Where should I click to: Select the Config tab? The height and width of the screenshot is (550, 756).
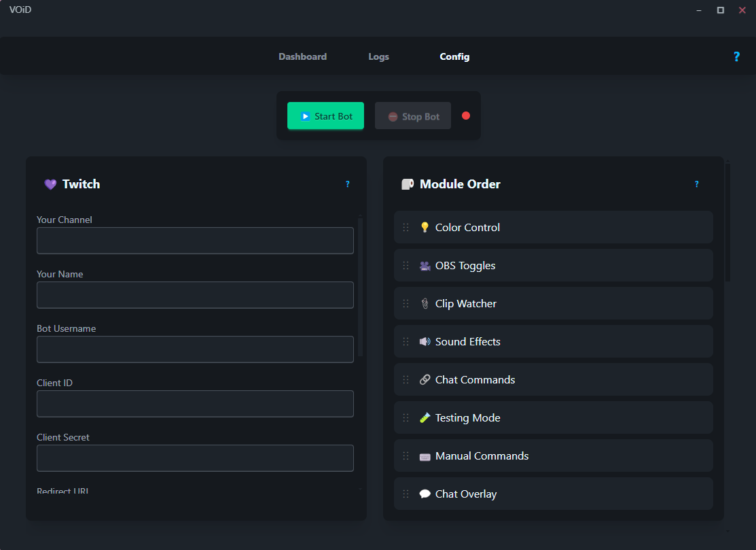click(454, 57)
